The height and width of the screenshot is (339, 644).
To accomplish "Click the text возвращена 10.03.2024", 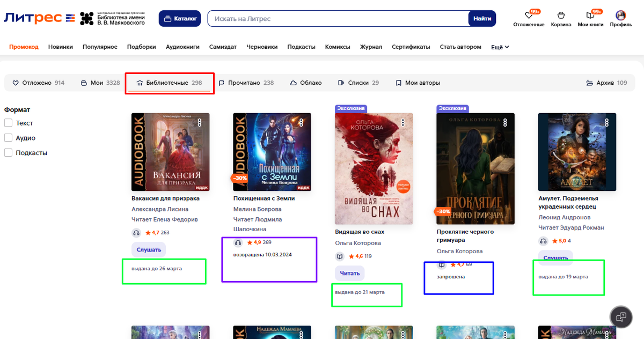I will (x=262, y=254).
